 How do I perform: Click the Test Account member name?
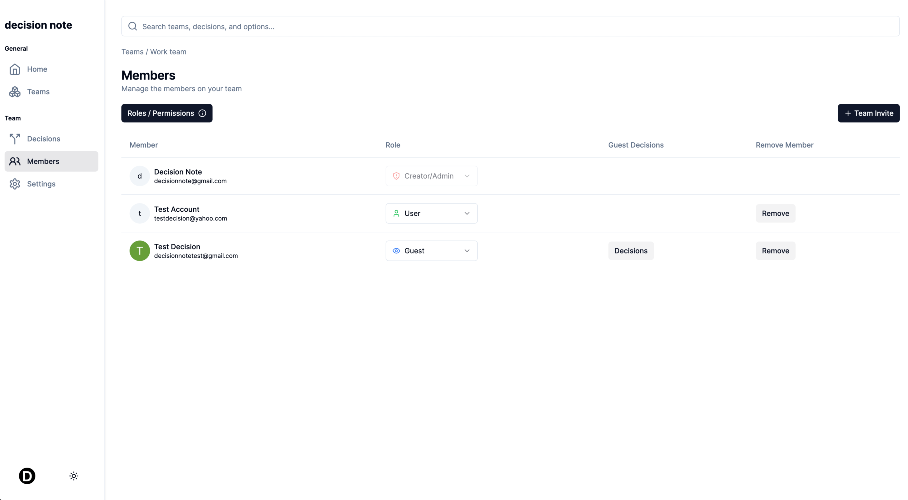(x=177, y=209)
